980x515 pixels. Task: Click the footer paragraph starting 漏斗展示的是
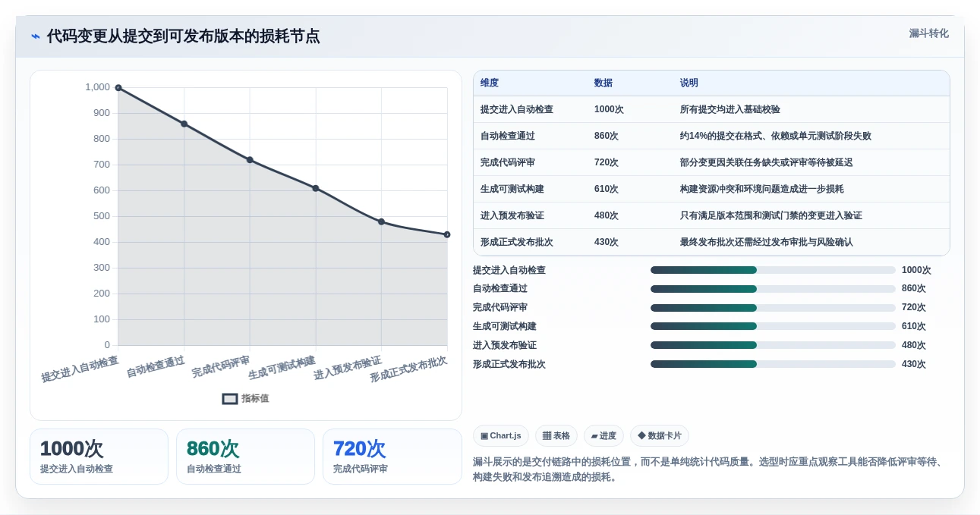[x=707, y=469]
